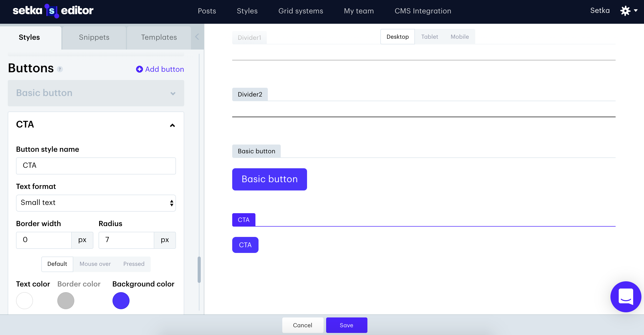The image size is (644, 335).
Task: Cancel the current edits
Action: coord(302,325)
